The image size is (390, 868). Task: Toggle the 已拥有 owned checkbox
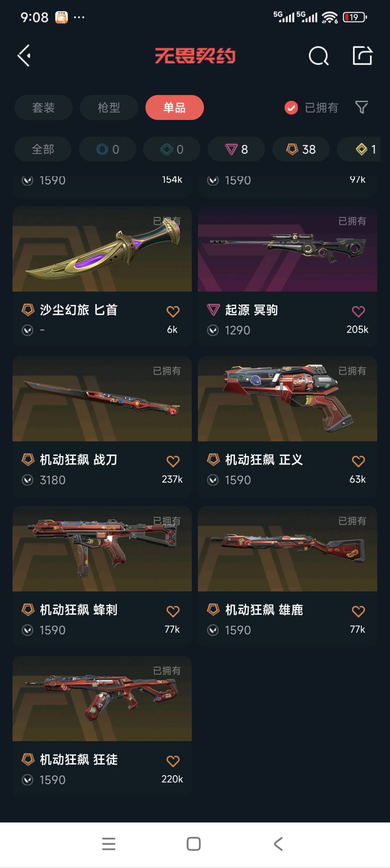[x=291, y=107]
